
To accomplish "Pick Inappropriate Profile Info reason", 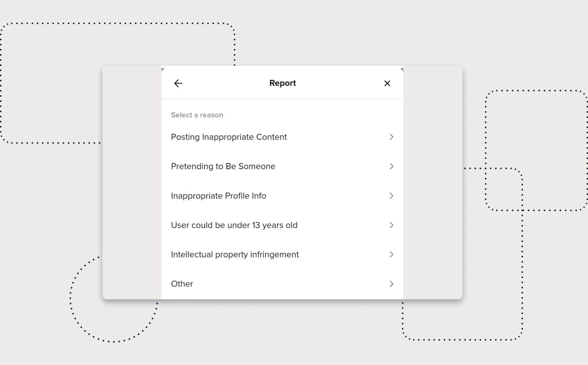I will click(218, 196).
